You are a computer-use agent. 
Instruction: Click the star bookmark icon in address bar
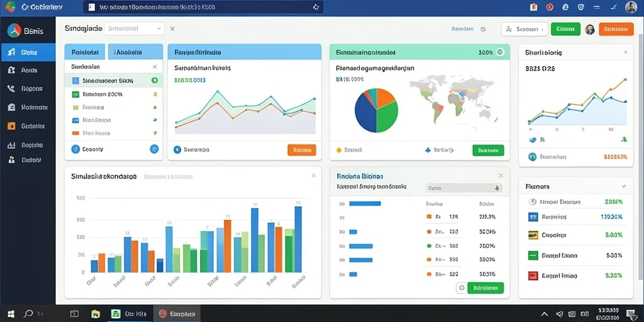(316, 7)
